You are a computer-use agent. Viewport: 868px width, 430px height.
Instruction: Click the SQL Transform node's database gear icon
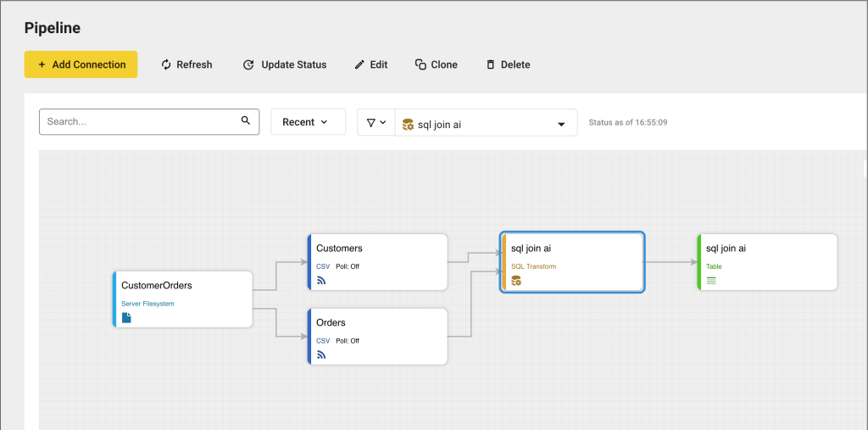point(516,281)
